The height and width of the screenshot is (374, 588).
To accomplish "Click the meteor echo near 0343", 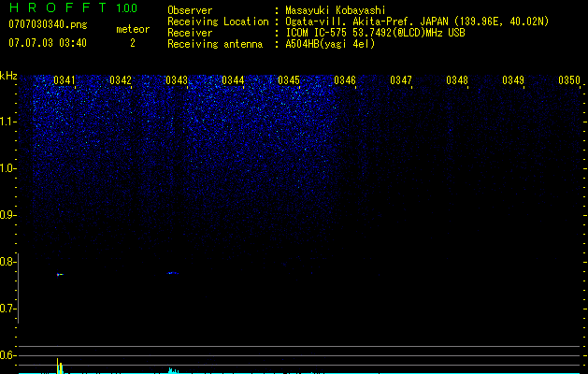I will [173, 273].
